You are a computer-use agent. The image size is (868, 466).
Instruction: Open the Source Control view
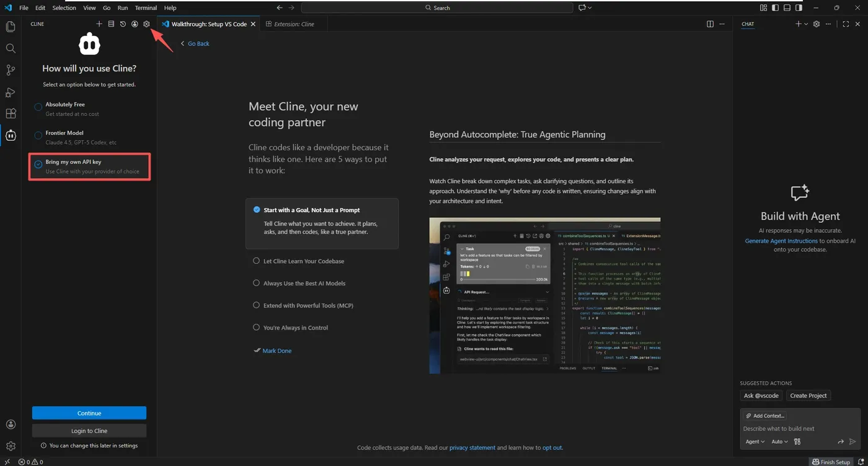click(11, 70)
